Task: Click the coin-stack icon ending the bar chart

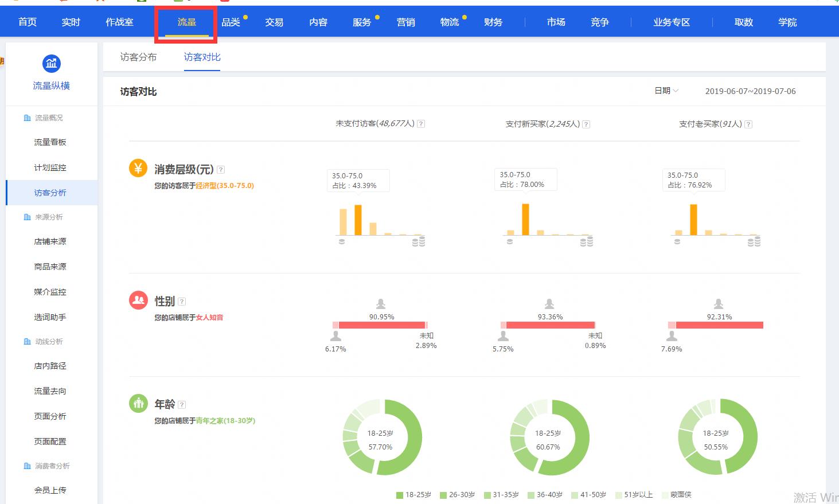Action: [x=419, y=241]
